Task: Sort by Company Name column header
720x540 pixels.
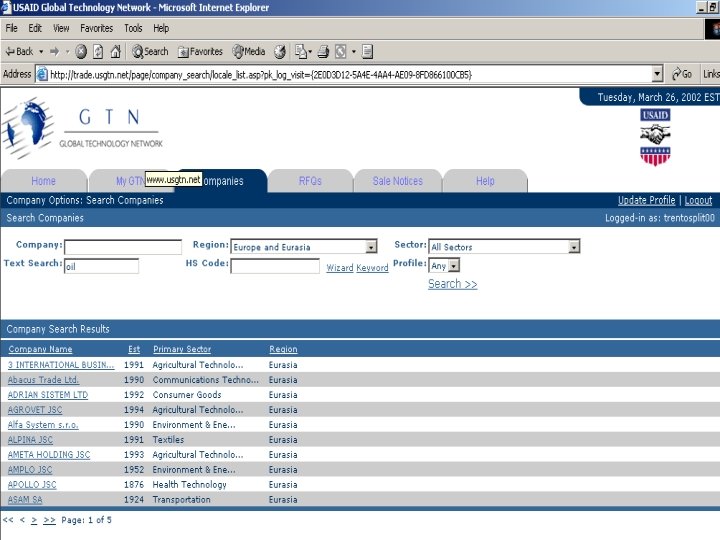Action: point(40,349)
